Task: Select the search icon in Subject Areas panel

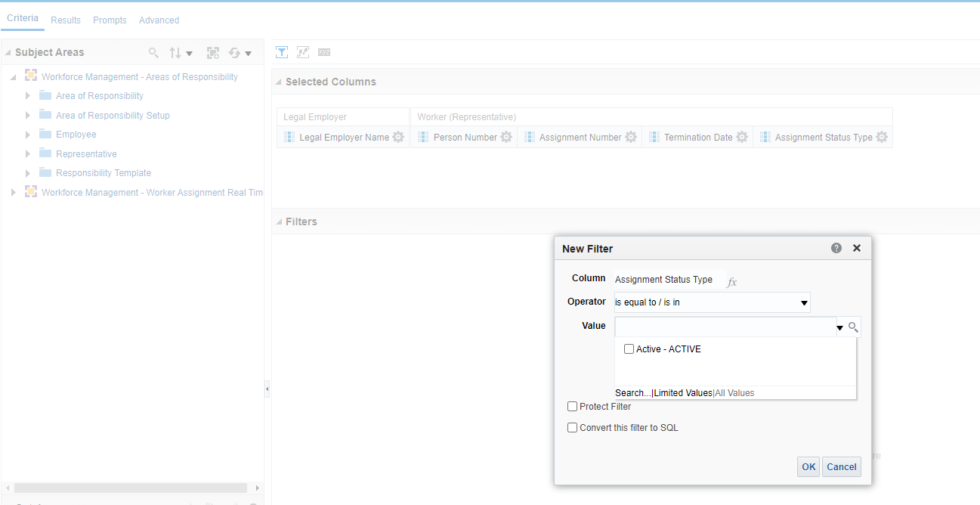Action: pos(153,52)
